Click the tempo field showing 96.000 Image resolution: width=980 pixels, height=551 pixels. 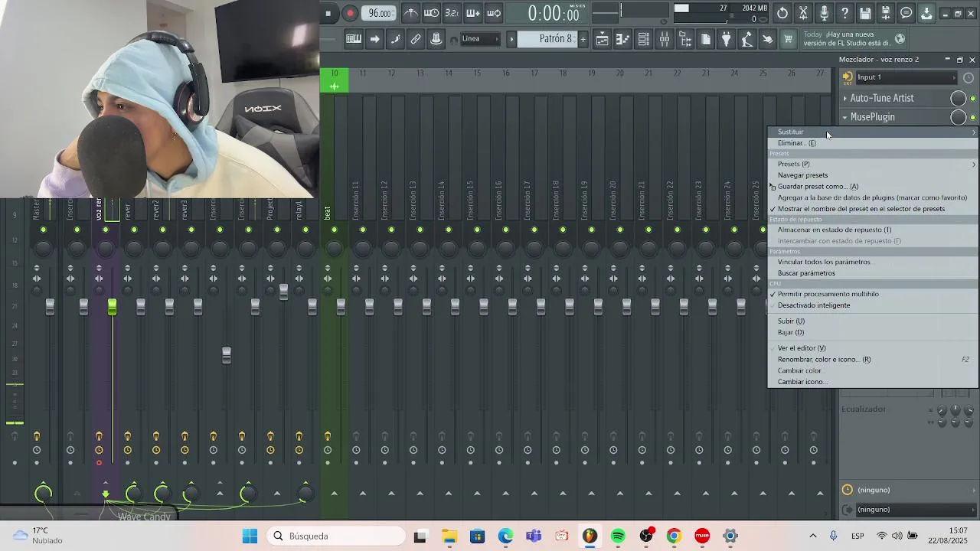[379, 13]
